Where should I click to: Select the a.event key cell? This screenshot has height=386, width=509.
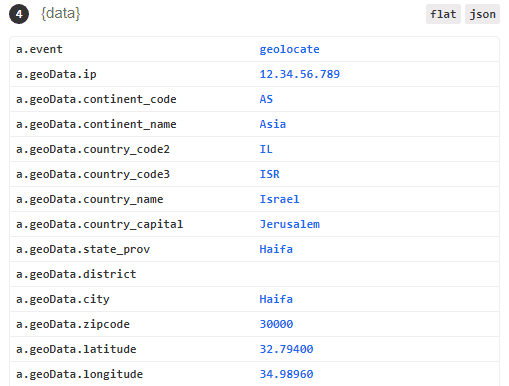pyautogui.click(x=39, y=49)
